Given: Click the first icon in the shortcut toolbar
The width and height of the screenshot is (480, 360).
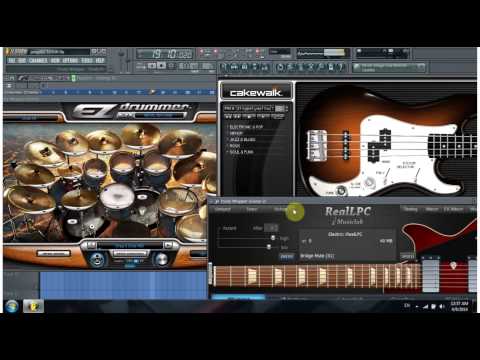Looking at the screenshot, I should [224, 67].
